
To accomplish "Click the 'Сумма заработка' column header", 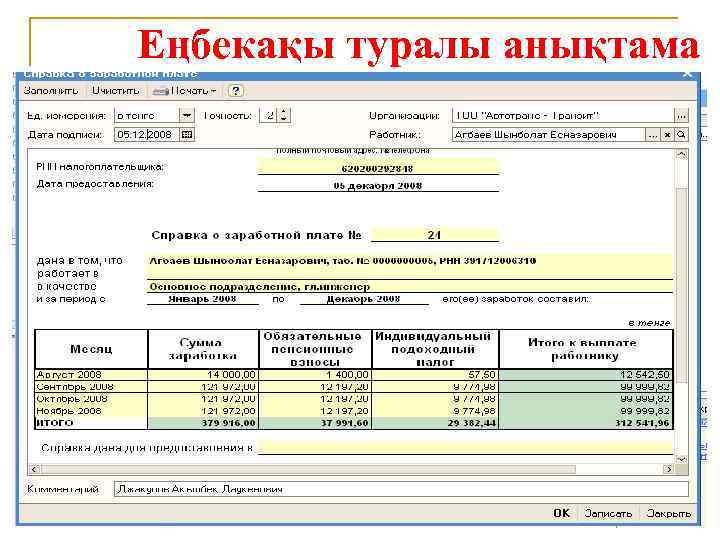I will coord(202,349).
